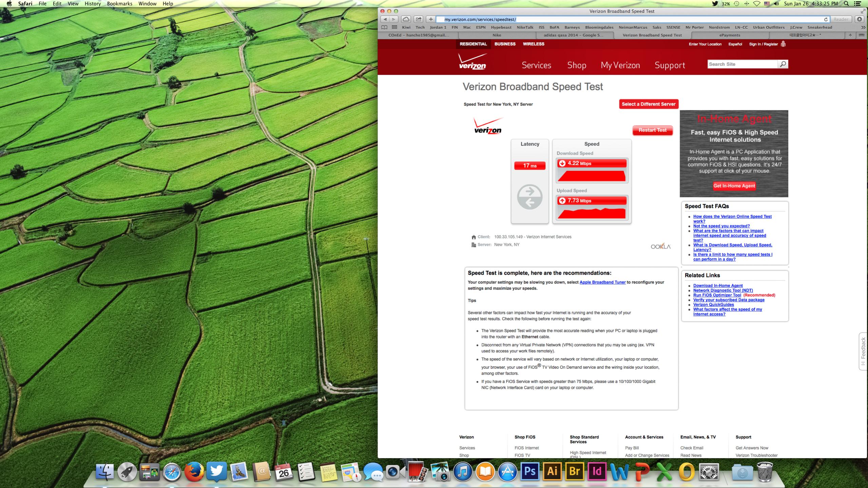Open the Bookmarks menu
Screen dimensions: 868x488
click(x=119, y=4)
